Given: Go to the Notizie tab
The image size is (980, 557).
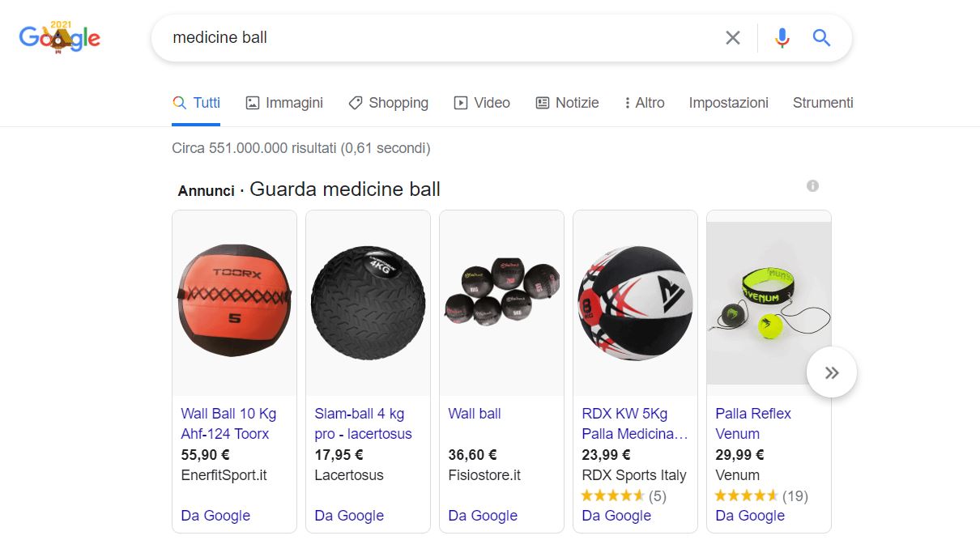Looking at the screenshot, I should pyautogui.click(x=568, y=103).
